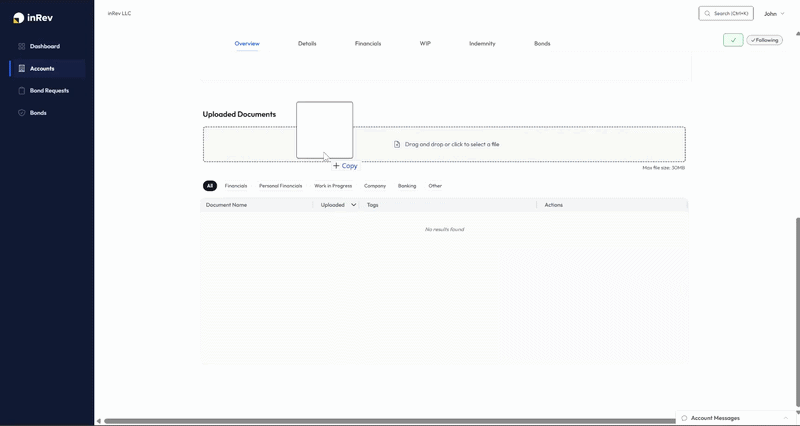Switch to the Overview tab
This screenshot has height=426, width=800.
(x=247, y=43)
